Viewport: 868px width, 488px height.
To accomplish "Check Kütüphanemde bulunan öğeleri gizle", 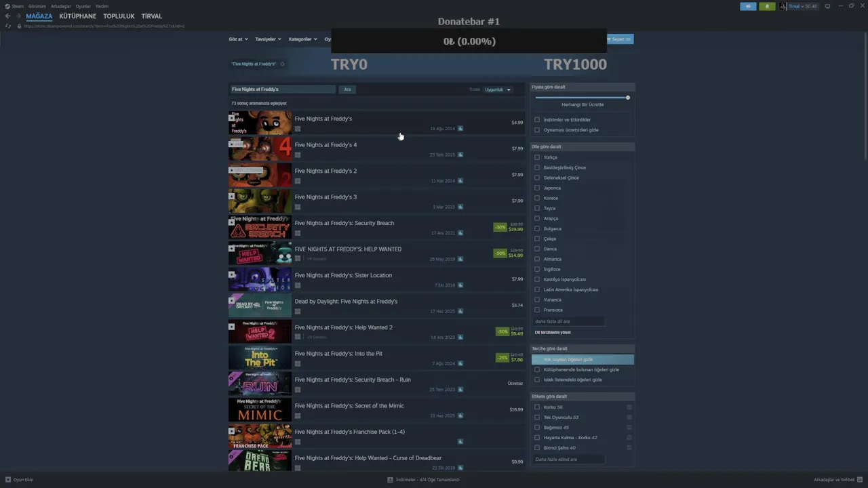I will [537, 370].
